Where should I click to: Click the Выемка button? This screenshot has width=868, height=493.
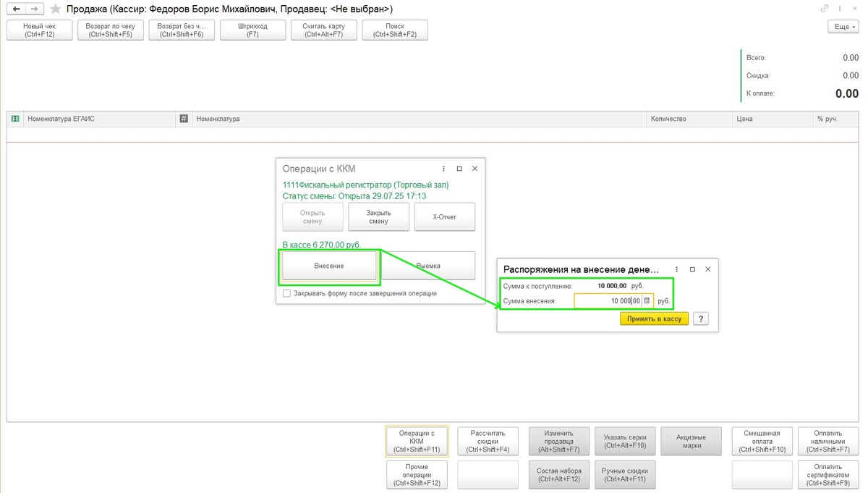[x=428, y=266]
